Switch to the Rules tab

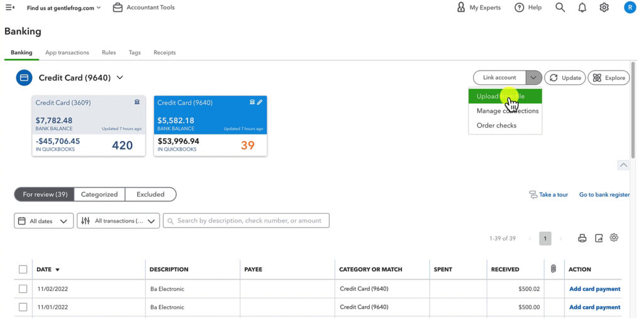coord(109,53)
